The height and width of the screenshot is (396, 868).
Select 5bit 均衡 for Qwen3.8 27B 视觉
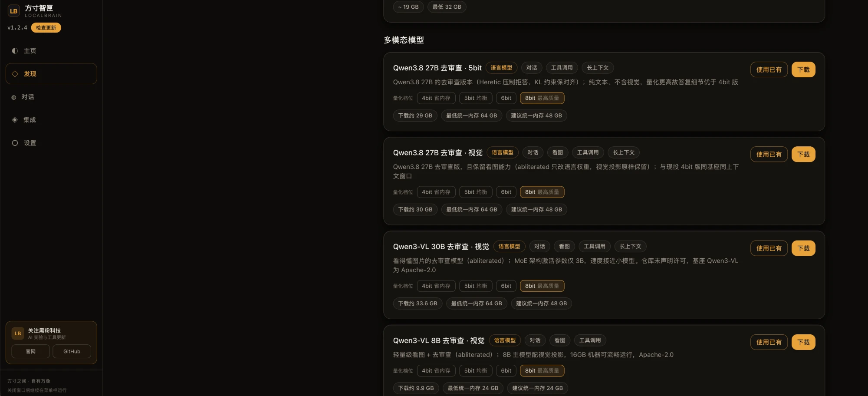[x=476, y=192]
